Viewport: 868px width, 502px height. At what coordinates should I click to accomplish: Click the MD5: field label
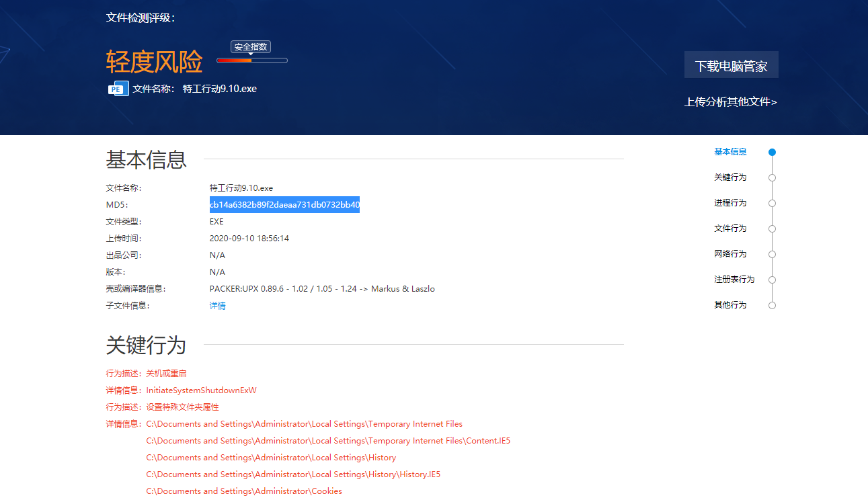pos(117,205)
